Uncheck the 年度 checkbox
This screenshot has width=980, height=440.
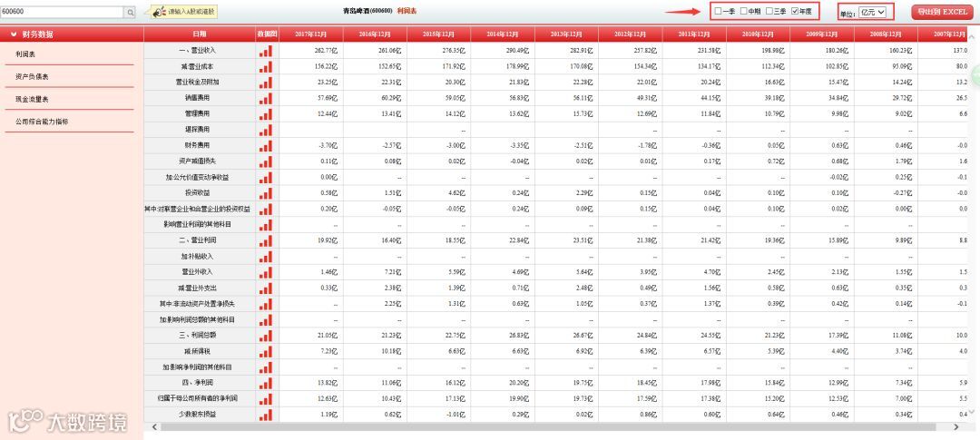pyautogui.click(x=794, y=12)
